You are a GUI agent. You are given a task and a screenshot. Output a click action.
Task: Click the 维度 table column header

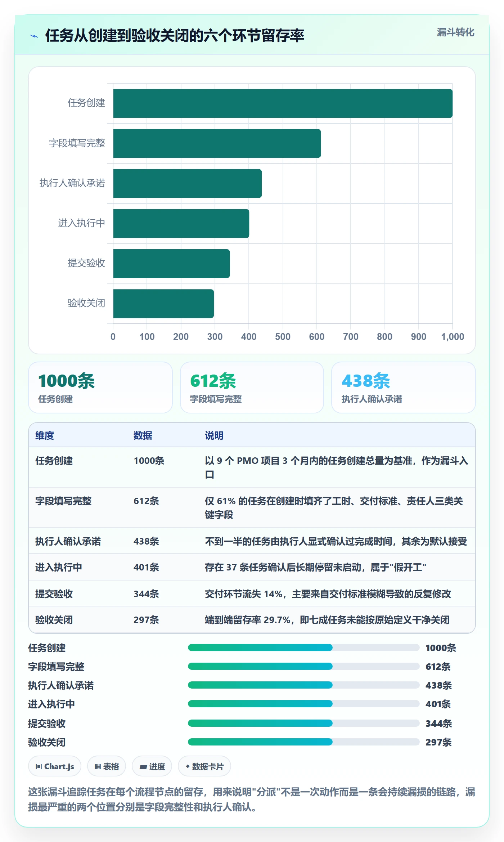45,435
